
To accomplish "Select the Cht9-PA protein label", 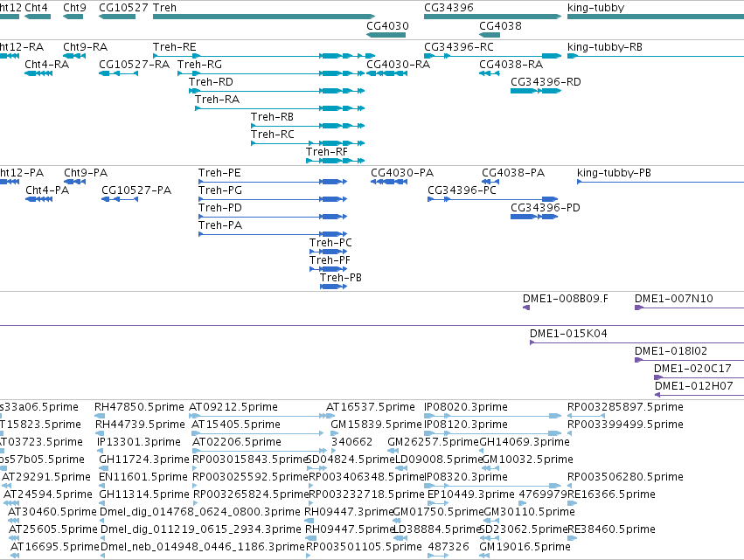I will (x=86, y=173).
